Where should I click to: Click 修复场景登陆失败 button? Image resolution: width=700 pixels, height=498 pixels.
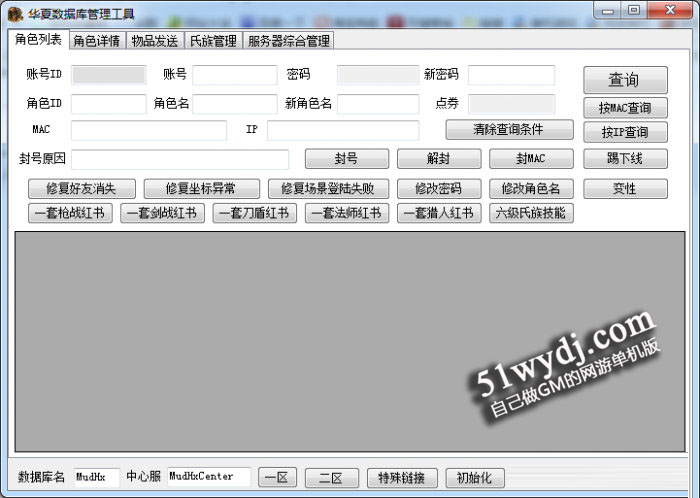pyautogui.click(x=328, y=189)
